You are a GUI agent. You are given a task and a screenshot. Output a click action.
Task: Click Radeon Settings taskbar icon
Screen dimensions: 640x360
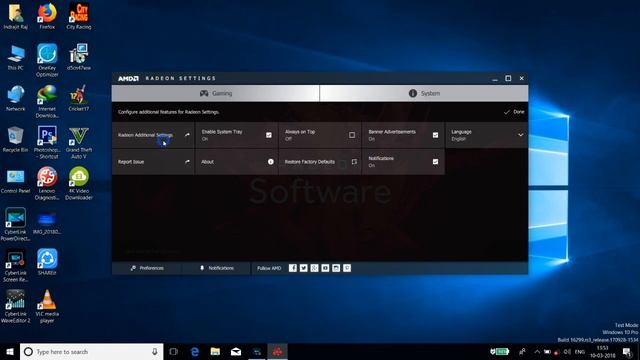(278, 352)
